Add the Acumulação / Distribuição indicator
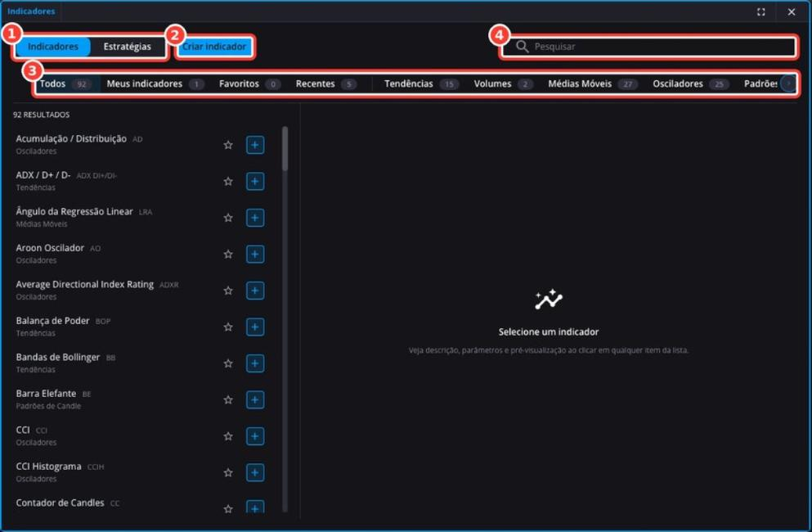The height and width of the screenshot is (532, 812). tap(255, 145)
